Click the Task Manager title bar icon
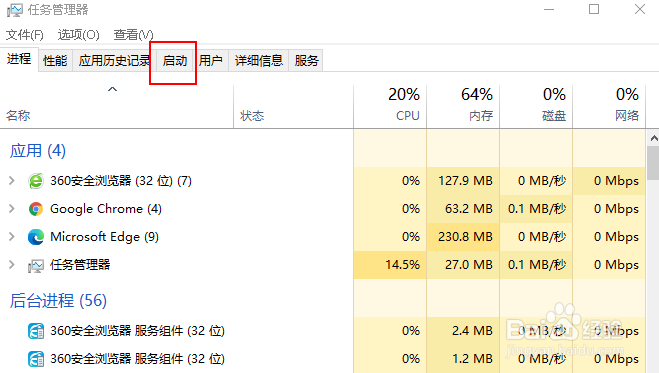This screenshot has width=659, height=373. point(15,10)
